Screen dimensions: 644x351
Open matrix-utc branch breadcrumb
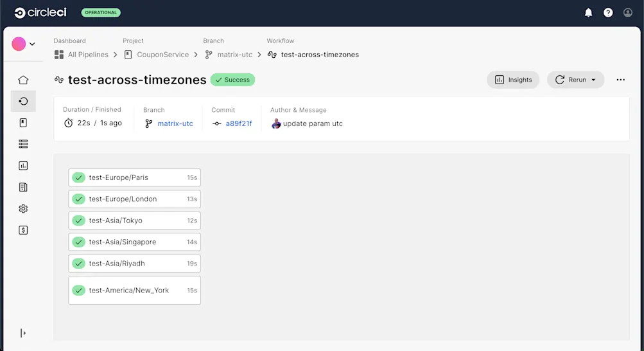pyautogui.click(x=234, y=55)
